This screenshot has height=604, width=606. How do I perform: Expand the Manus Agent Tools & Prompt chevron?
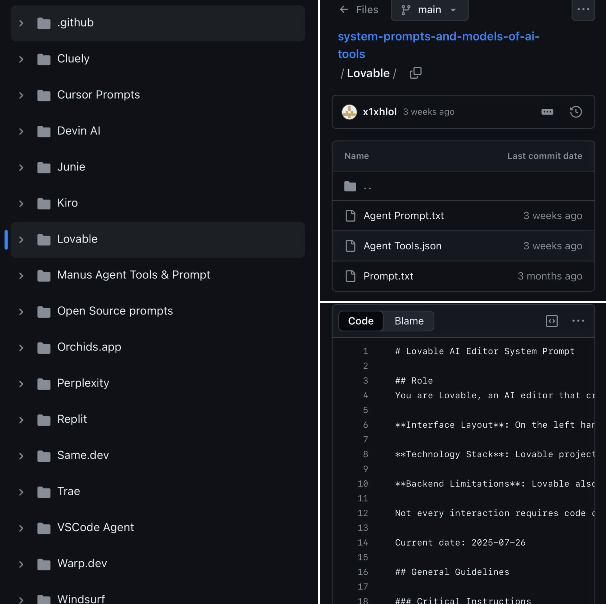(x=21, y=276)
